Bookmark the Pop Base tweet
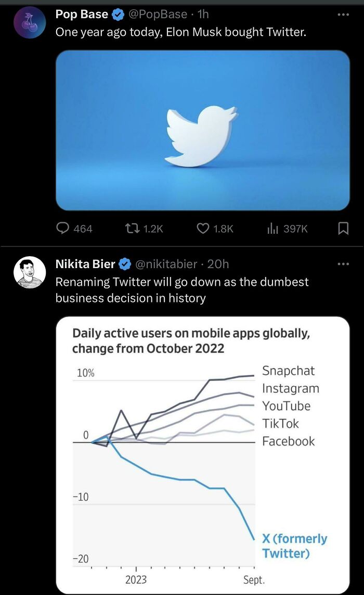The image size is (364, 595). [x=344, y=229]
